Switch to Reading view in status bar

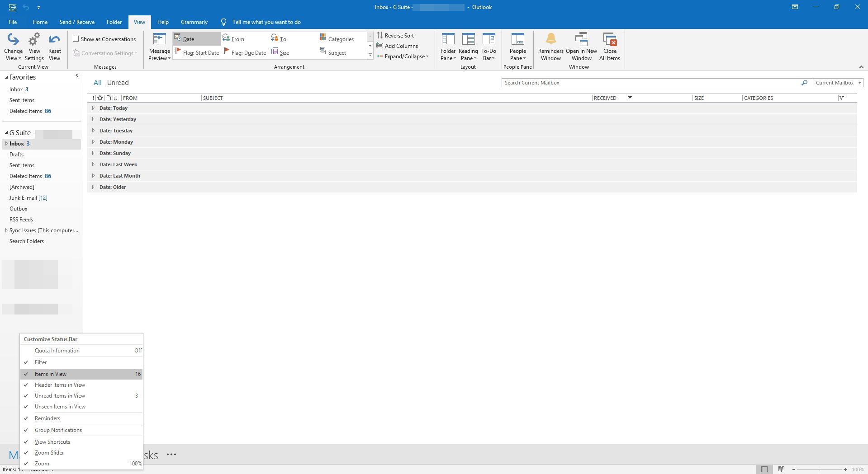point(781,469)
